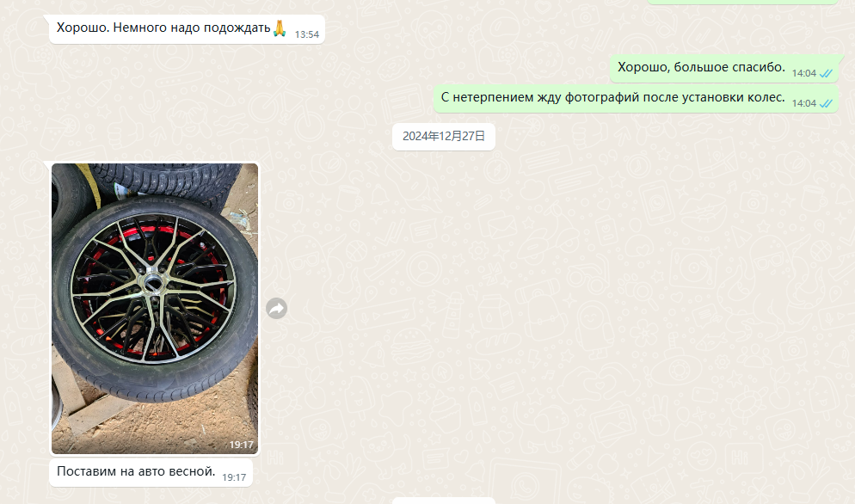This screenshot has height=504, width=855.
Task: Click the 19:17 timestamp overlaid on the photo
Action: 241,445
